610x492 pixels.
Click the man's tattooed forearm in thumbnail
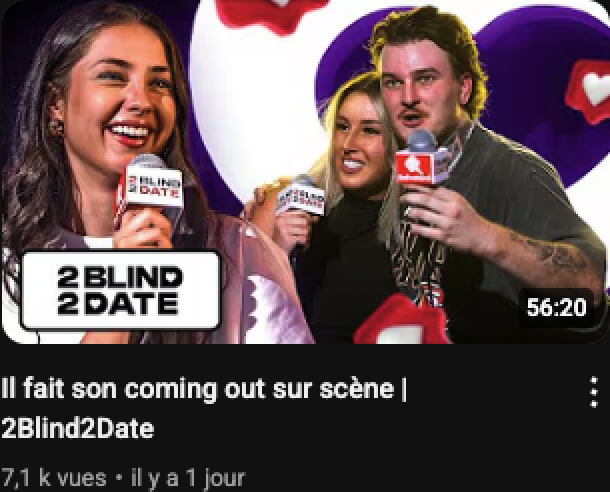pos(552,255)
